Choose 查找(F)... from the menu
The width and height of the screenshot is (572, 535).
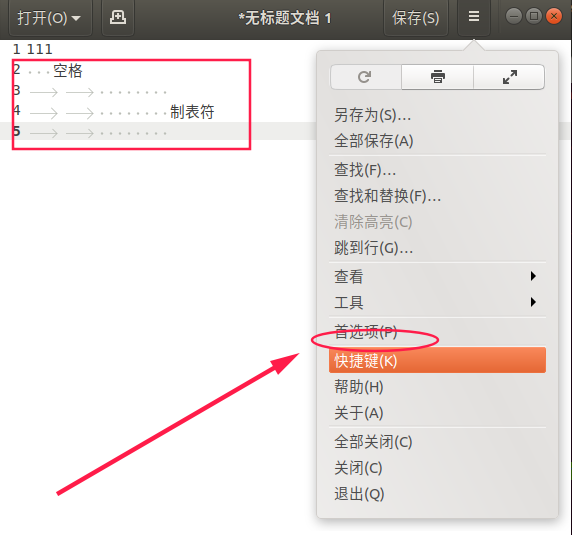click(x=437, y=170)
